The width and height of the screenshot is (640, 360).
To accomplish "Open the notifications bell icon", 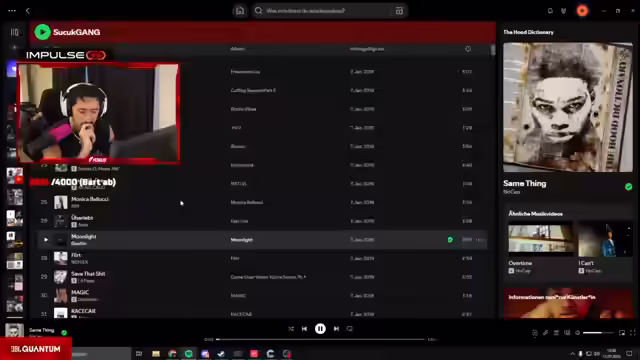I will pyautogui.click(x=550, y=11).
